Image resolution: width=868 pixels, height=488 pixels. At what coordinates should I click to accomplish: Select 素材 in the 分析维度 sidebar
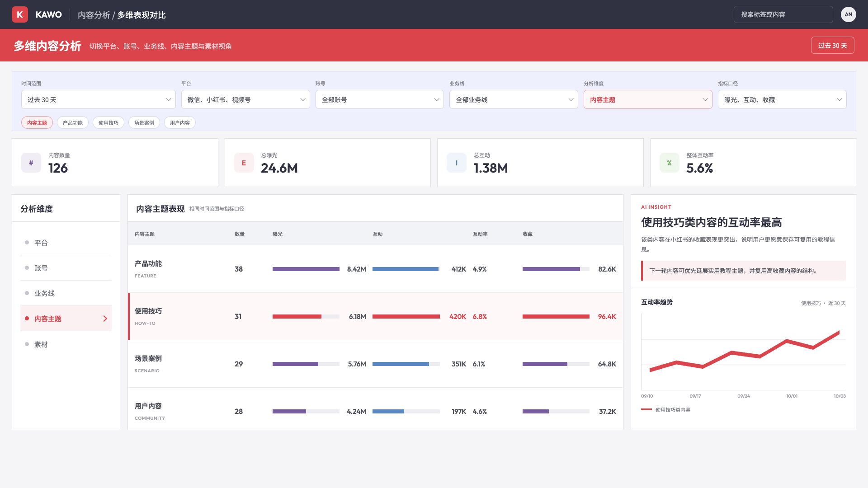click(66, 344)
